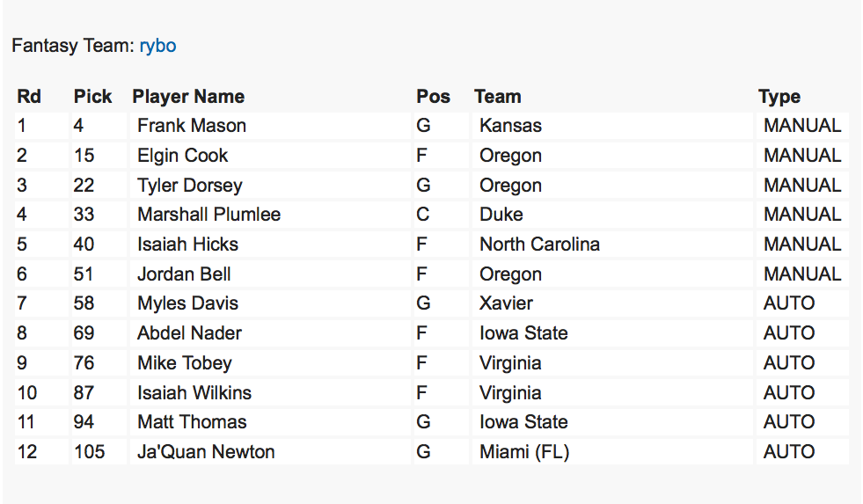This screenshot has width=863, height=504.
Task: Select the Marshall Plumlee row name
Action: (x=208, y=215)
